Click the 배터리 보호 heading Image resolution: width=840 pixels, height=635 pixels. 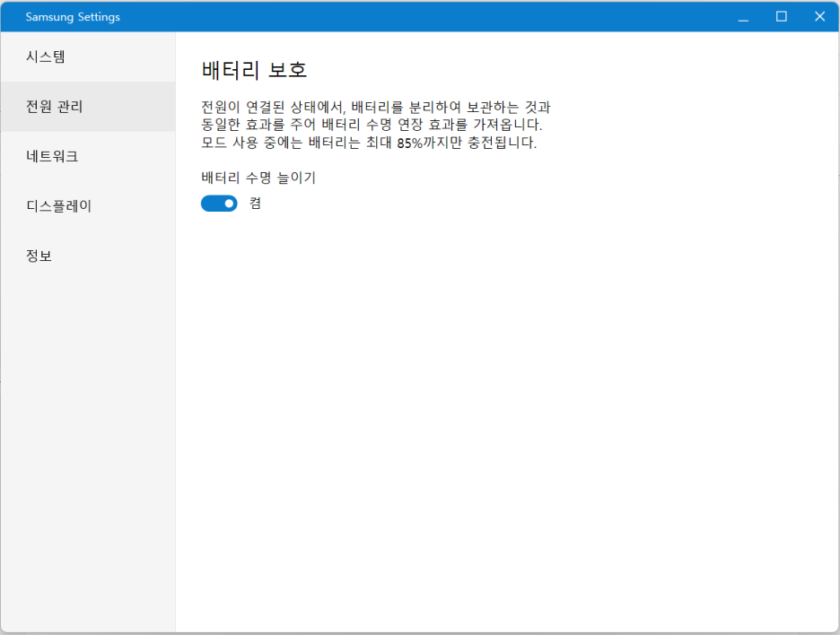click(x=254, y=70)
